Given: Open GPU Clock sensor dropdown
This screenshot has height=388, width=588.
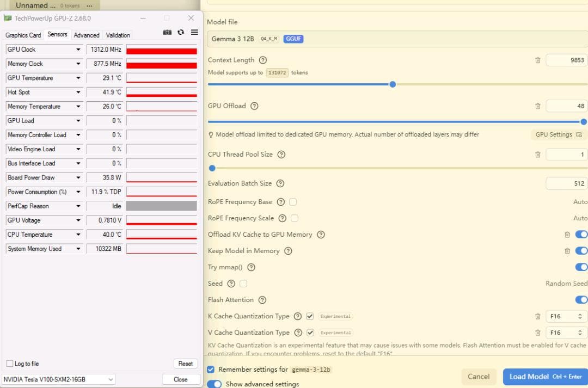Looking at the screenshot, I should tap(78, 50).
